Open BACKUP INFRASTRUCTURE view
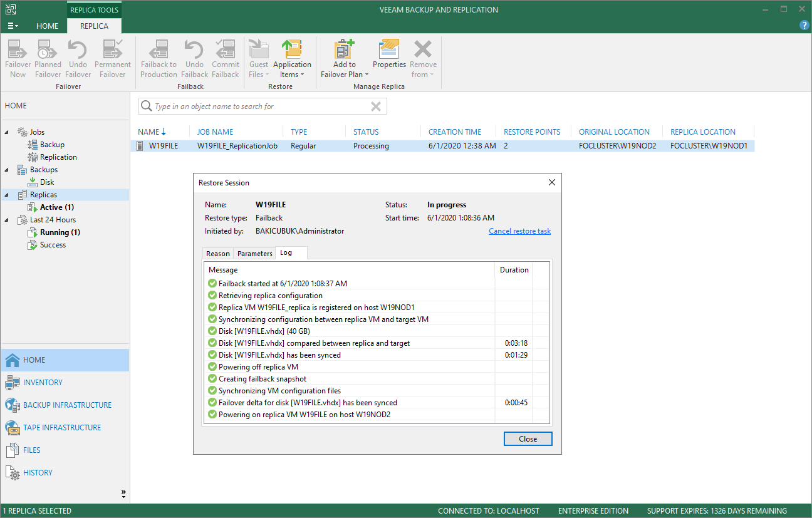 coord(65,405)
